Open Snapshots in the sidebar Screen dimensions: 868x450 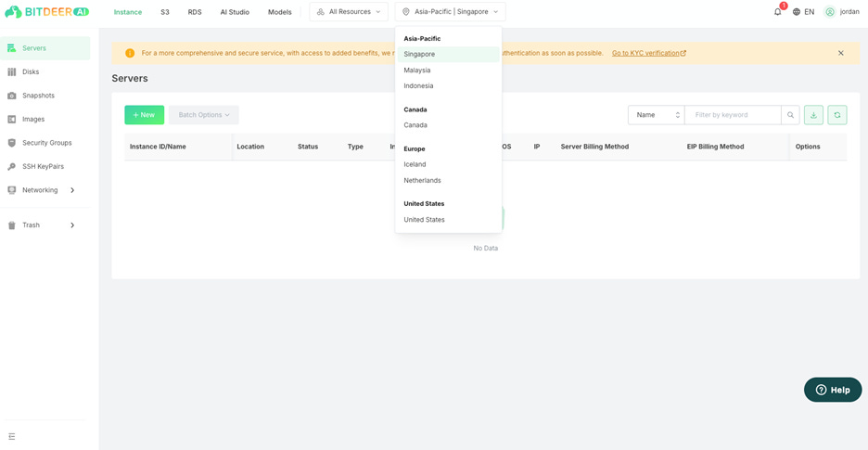click(x=45, y=96)
